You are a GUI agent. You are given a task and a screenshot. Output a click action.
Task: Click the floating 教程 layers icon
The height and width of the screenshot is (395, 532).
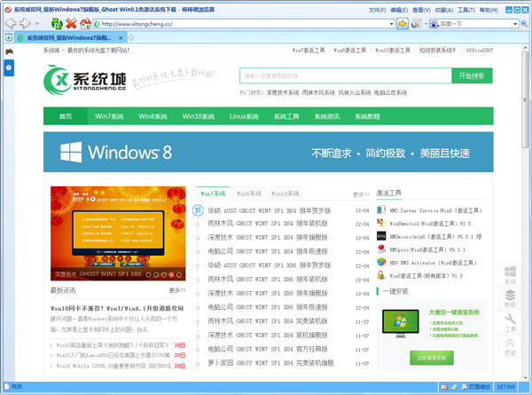[x=510, y=298]
